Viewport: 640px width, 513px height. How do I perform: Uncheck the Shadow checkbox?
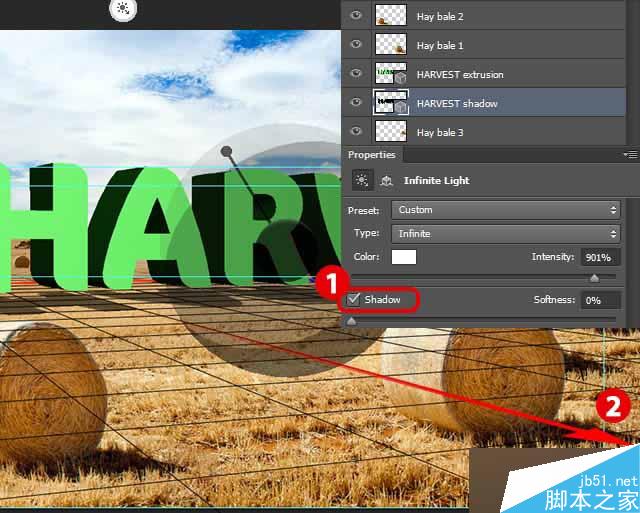coord(353,300)
